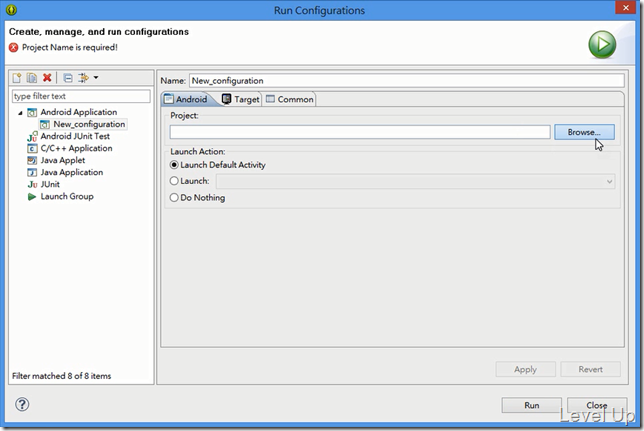Click the Close button
Screen dimensions: 644x431
click(597, 405)
